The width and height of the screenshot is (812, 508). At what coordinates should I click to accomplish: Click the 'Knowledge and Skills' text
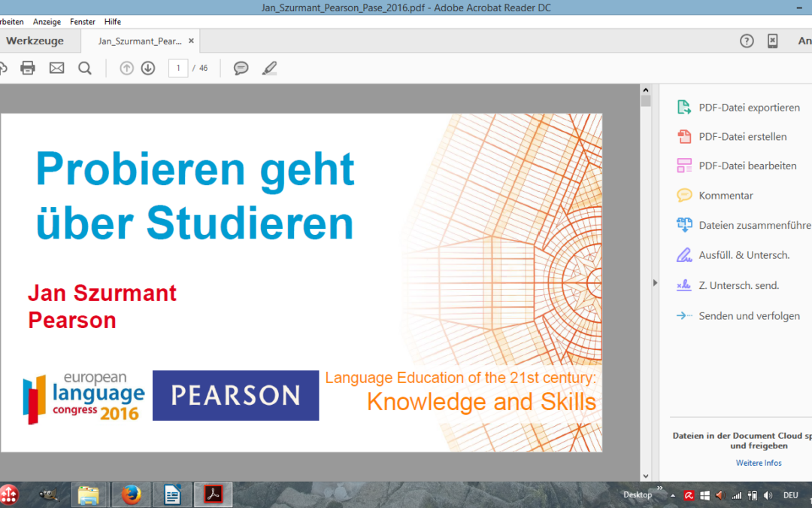482,402
